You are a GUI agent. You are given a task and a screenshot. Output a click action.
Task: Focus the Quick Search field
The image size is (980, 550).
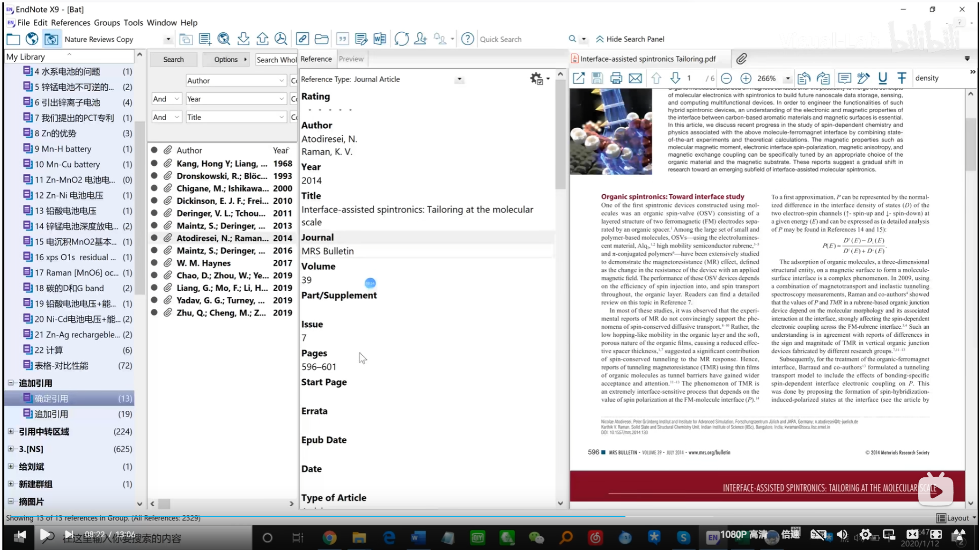click(x=522, y=39)
